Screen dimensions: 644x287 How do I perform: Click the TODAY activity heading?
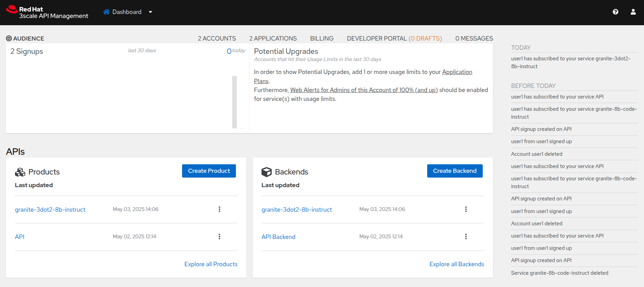pyautogui.click(x=521, y=48)
